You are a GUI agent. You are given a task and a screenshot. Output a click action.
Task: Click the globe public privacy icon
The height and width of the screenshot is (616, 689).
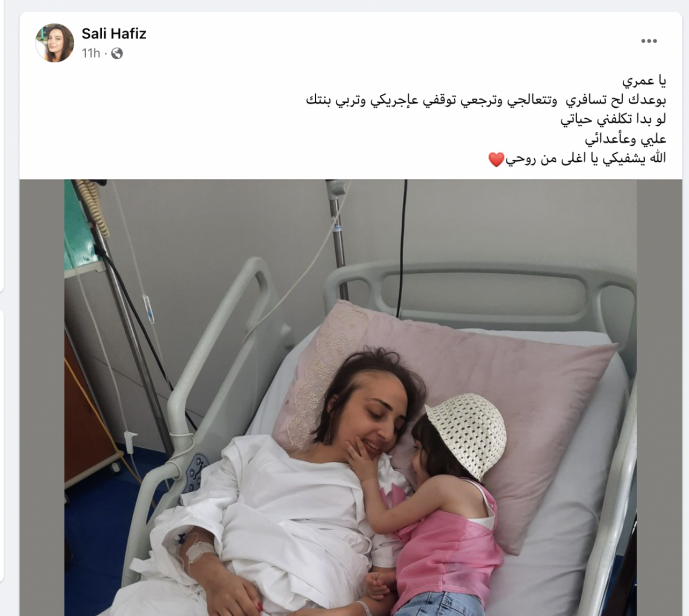pos(117,54)
